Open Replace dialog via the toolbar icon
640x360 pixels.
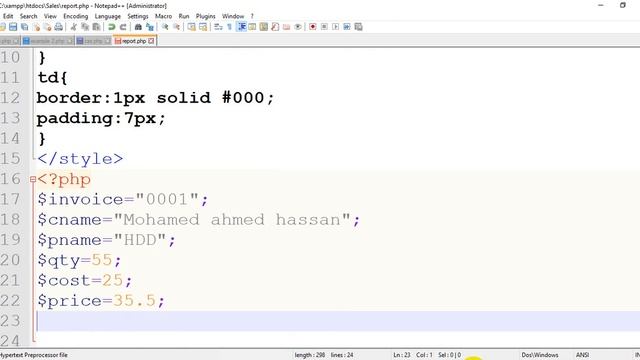[150, 27]
